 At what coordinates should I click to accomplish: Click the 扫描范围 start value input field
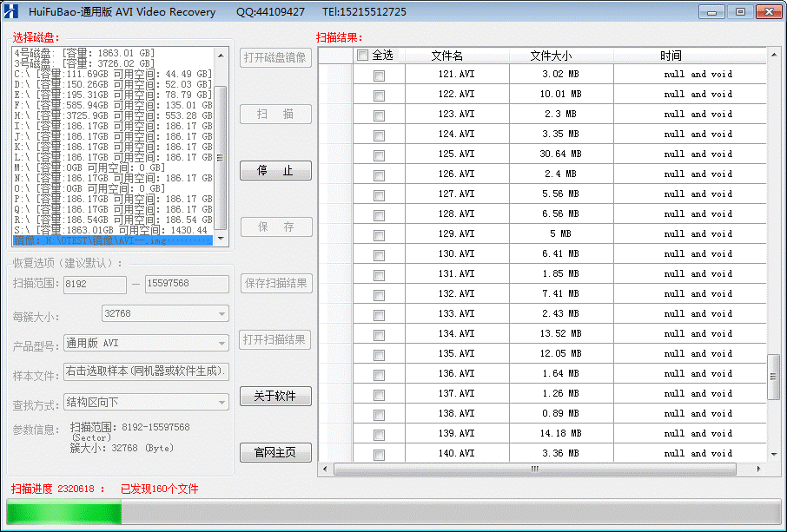point(94,284)
